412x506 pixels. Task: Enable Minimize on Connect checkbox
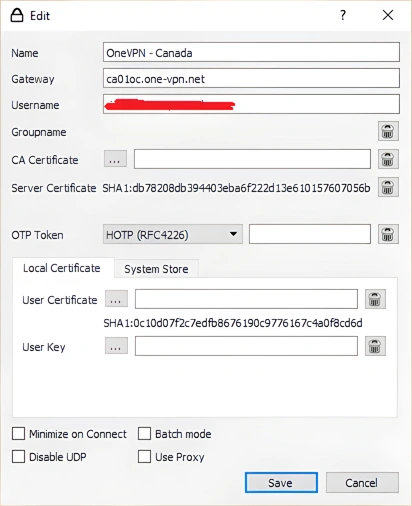tap(18, 434)
